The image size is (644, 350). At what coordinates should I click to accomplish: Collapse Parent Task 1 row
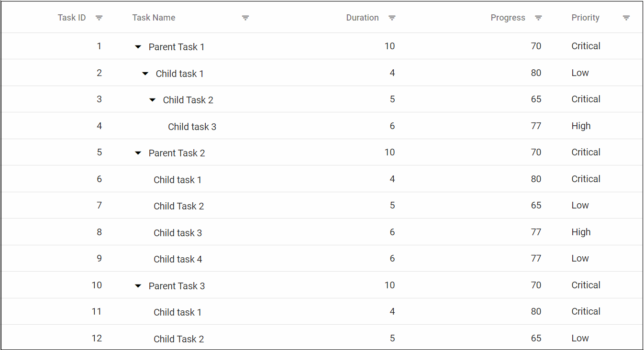[138, 47]
